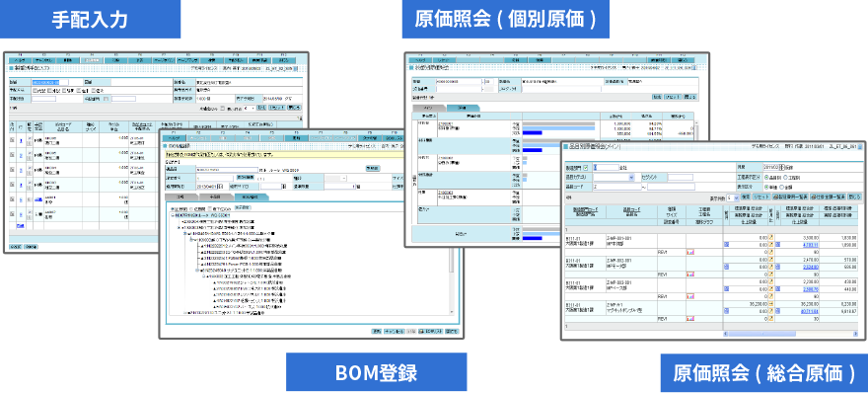
Task: Click right arrow of 総合原価 horizontal scrollbar
Action: point(855,334)
